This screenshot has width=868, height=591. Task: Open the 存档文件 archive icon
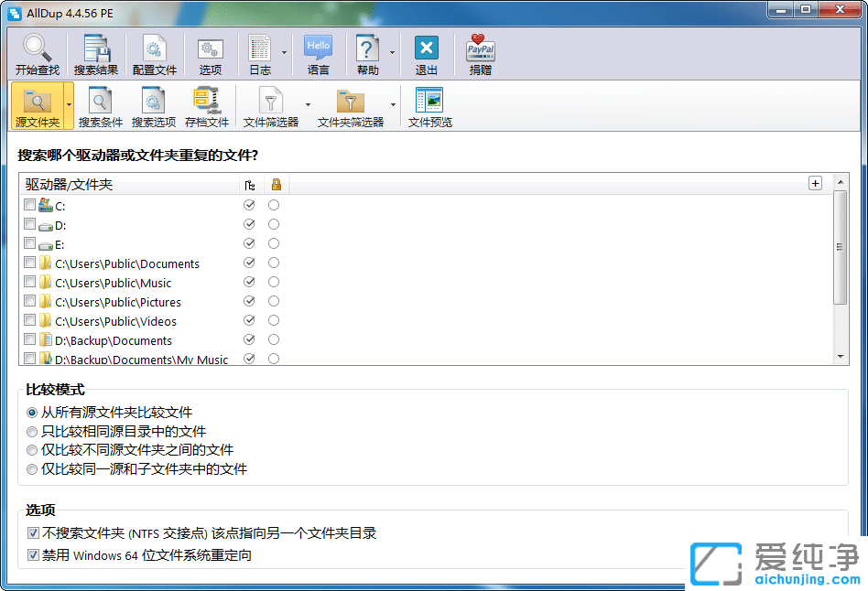point(206,102)
